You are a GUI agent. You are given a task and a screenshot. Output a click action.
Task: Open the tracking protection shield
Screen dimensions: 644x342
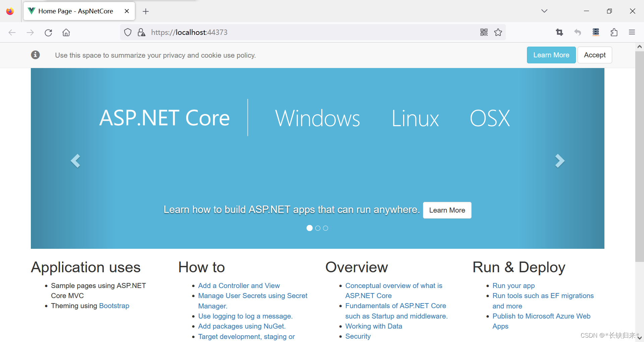click(128, 32)
